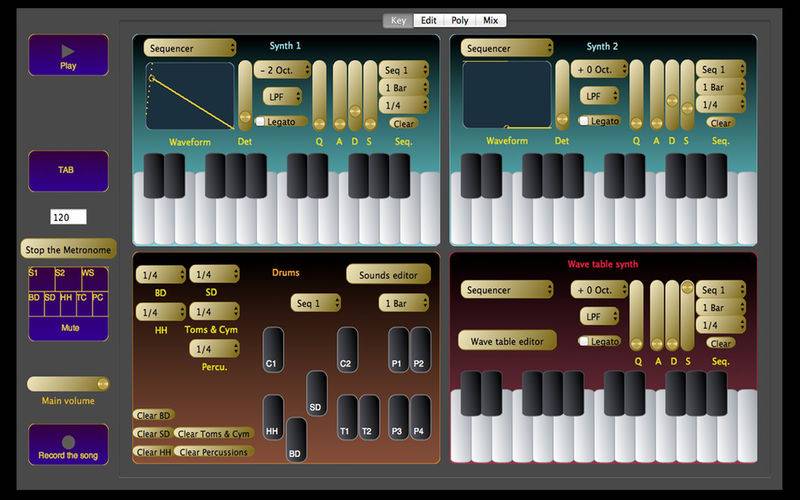800x500 pixels.
Task: Tap the HH hi-hat drum pad
Action: click(273, 418)
